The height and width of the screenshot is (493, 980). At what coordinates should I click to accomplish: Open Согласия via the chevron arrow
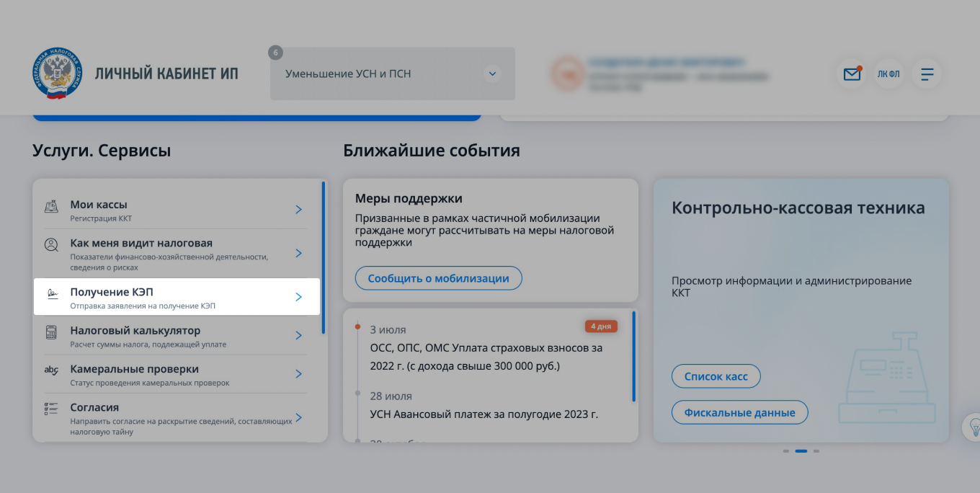pyautogui.click(x=298, y=417)
